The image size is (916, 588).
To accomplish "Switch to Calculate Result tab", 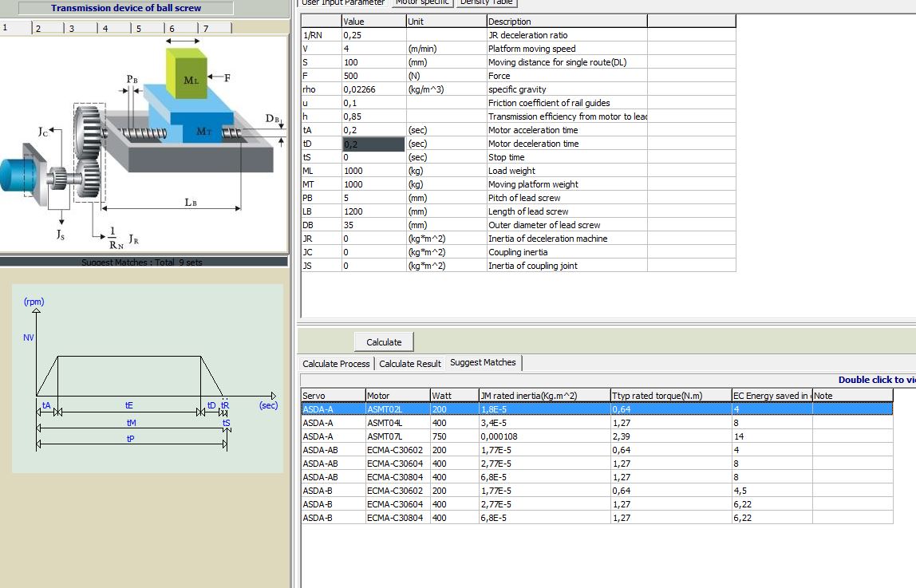I will [410, 363].
